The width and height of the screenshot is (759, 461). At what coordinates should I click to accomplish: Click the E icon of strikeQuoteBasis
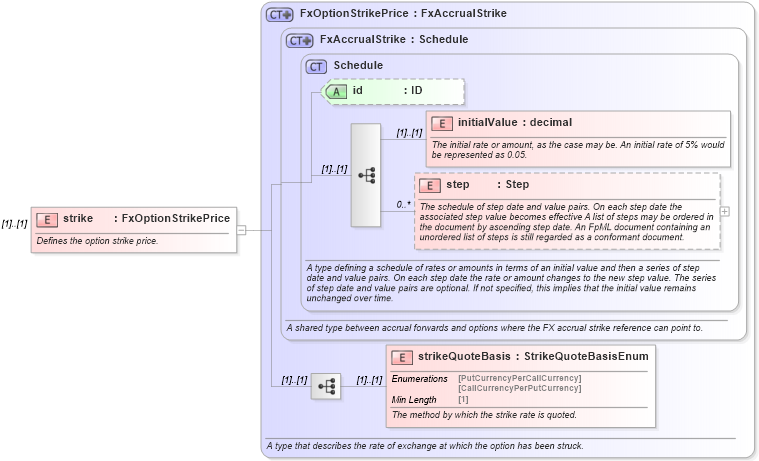click(402, 358)
